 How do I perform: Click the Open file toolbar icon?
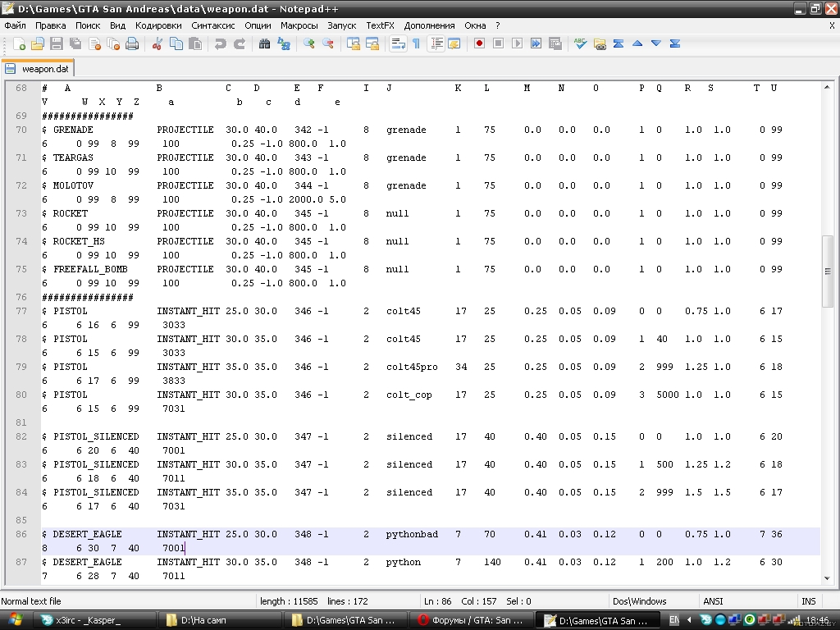tap(38, 44)
